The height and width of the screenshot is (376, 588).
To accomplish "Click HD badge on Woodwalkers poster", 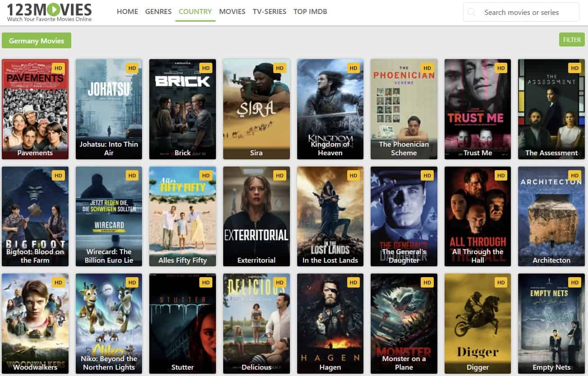I will [58, 283].
